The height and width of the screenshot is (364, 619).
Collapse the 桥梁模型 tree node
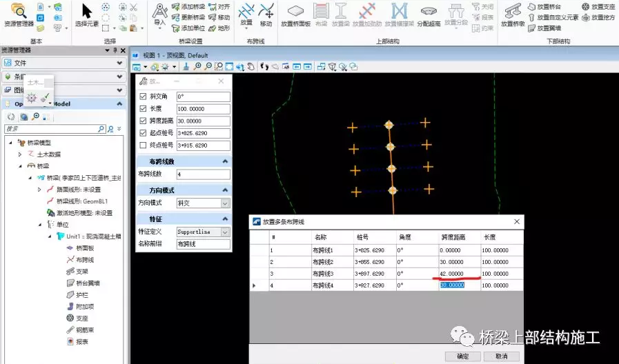click(10, 143)
